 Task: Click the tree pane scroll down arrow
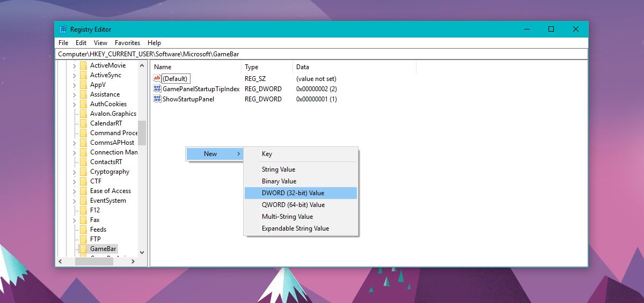142,252
